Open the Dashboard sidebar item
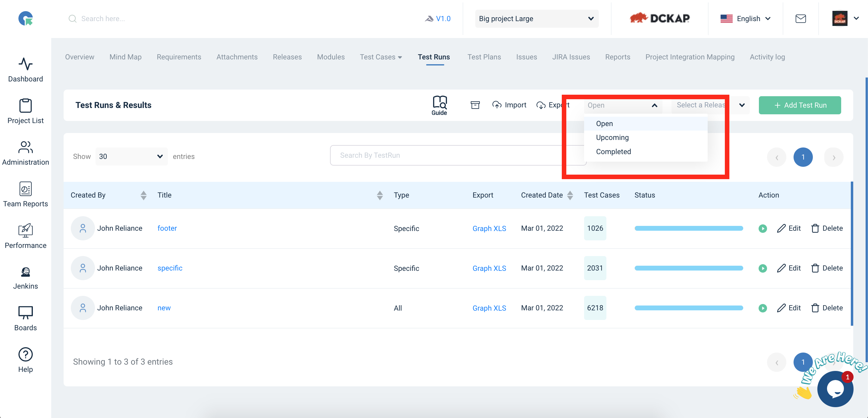Image resolution: width=868 pixels, height=418 pixels. pos(25,70)
